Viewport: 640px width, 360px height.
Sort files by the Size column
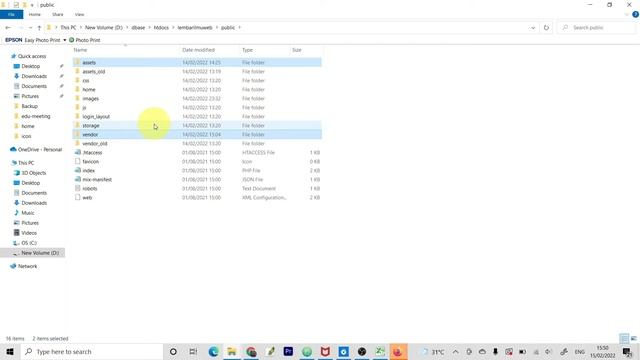297,50
